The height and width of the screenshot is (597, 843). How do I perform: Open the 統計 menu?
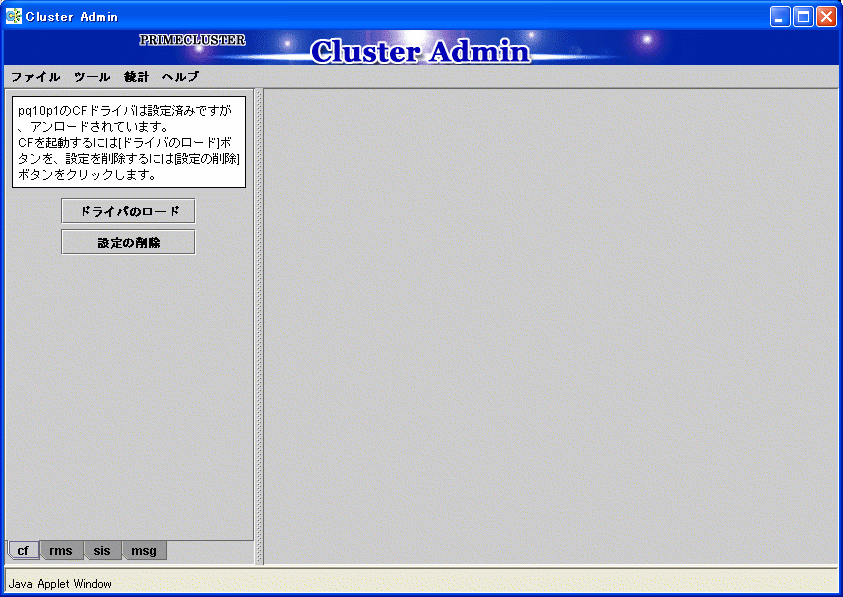(137, 77)
